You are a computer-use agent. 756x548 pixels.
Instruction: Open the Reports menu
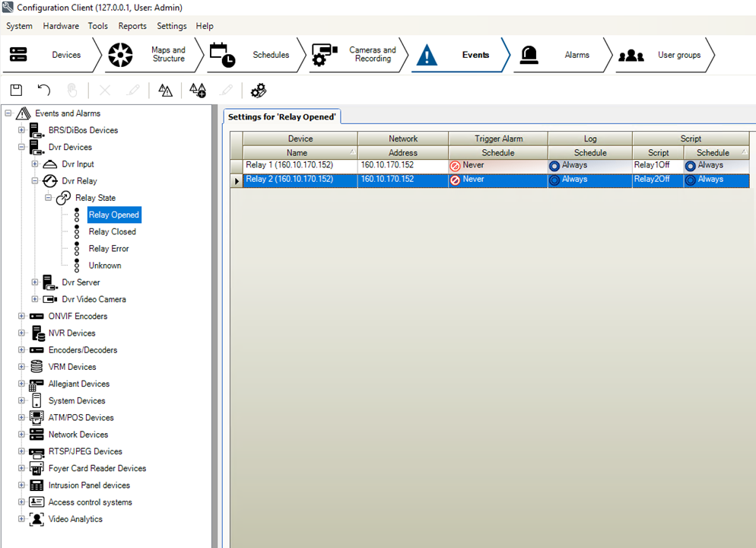tap(132, 26)
